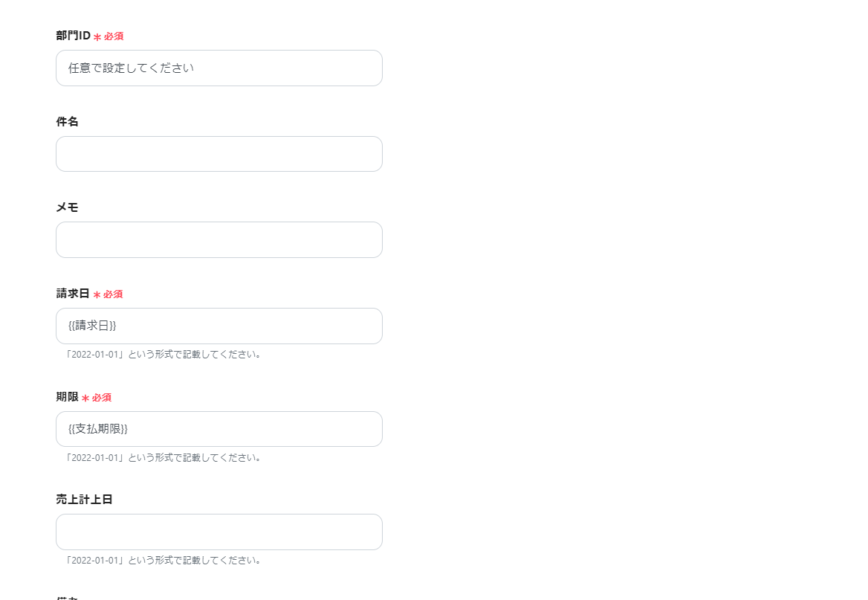Click the red asterisk beside 部門ID
This screenshot has width=868, height=600.
97,37
